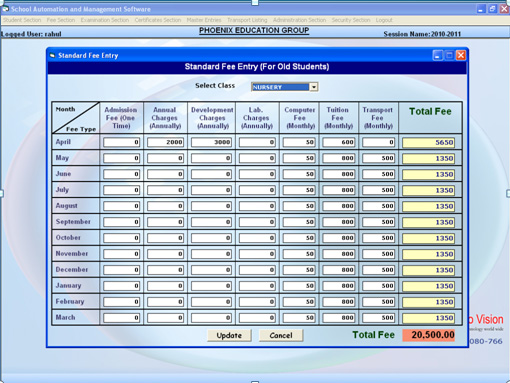Open the Transport Listing menu
510x383 pixels.
(x=247, y=20)
